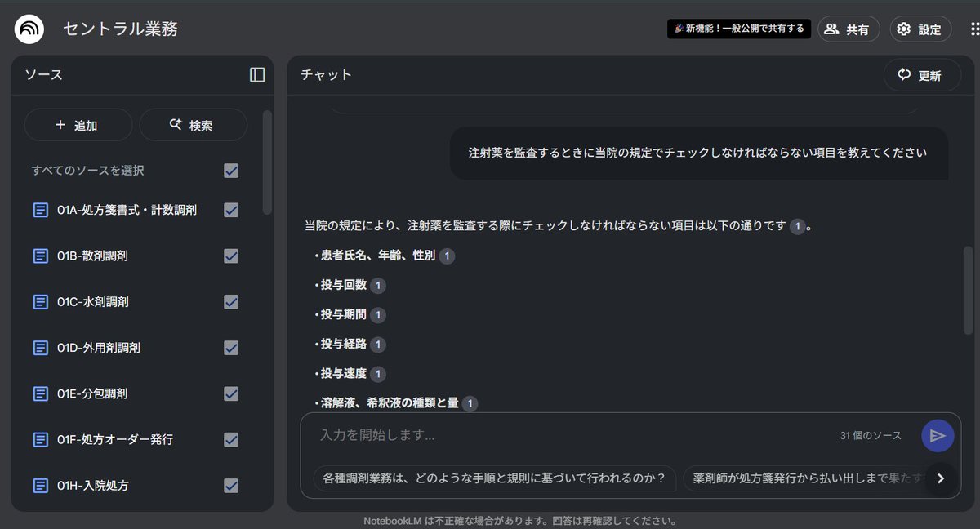Click the document icon for 01E-分包調剤
Viewport: 980px width, 529px height.
click(x=40, y=393)
